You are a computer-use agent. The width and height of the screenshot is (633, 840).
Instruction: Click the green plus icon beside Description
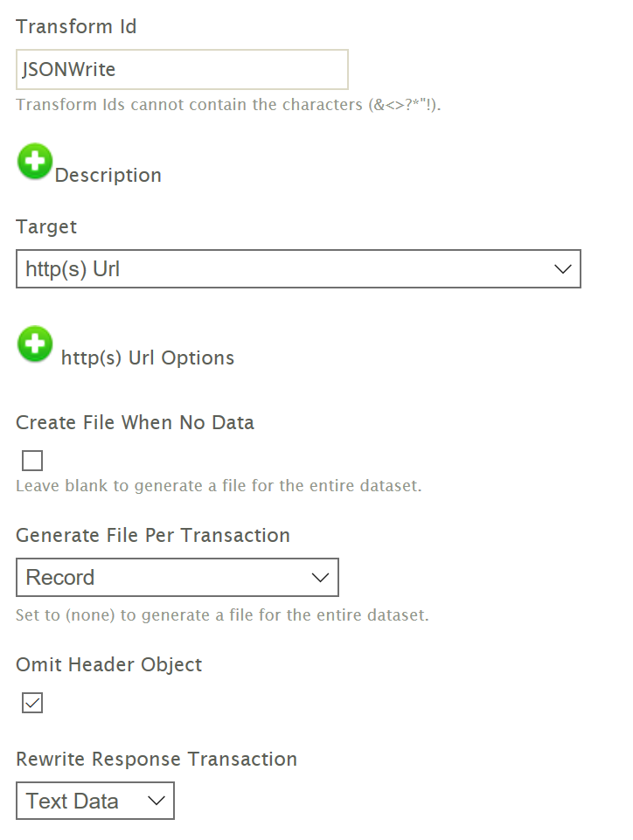(x=35, y=163)
